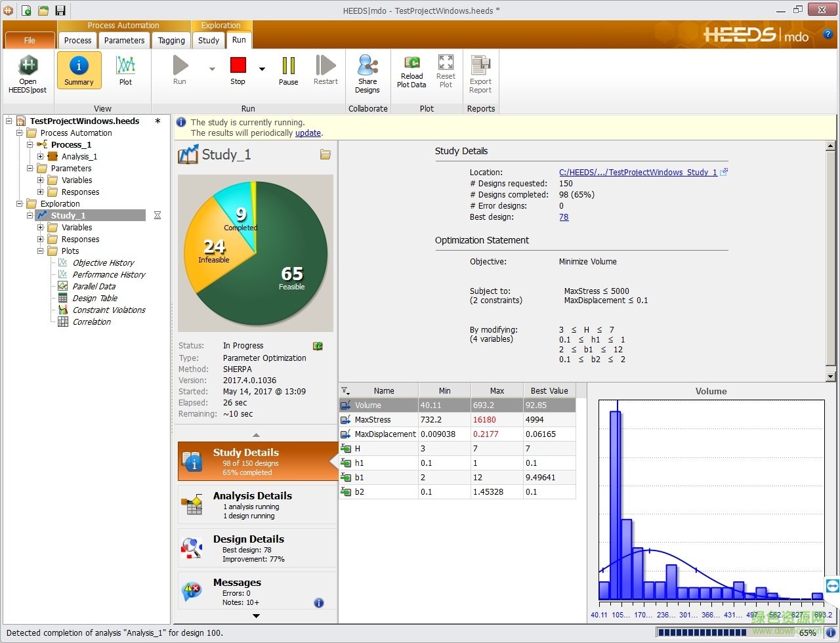The width and height of the screenshot is (840, 643).
Task: Open the Study_1 folder icon
Action: pos(325,154)
